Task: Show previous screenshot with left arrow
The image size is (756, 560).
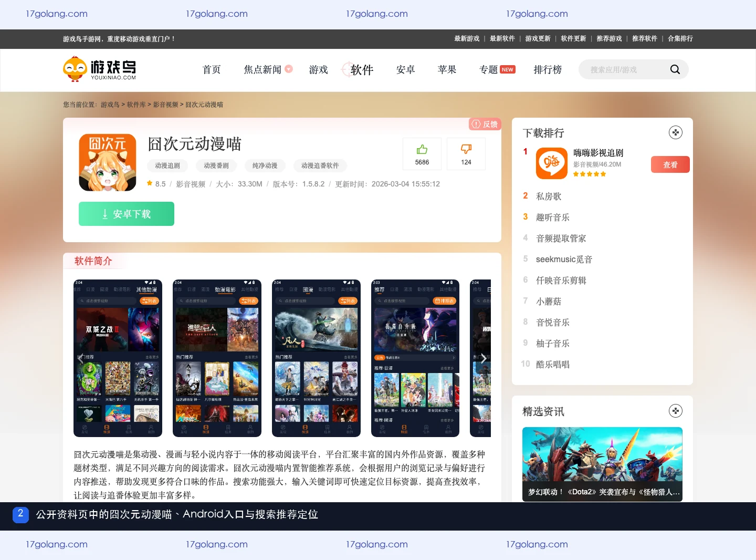Action: click(81, 358)
